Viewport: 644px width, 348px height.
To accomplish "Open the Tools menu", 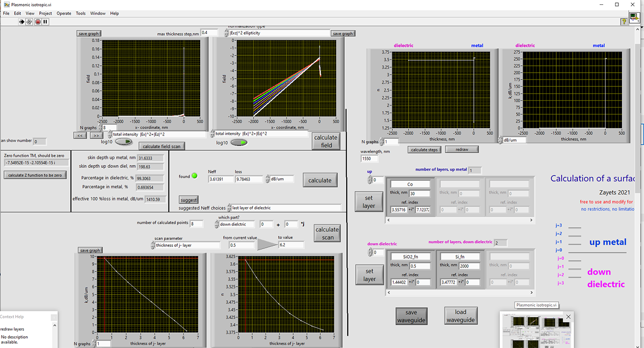I will [80, 13].
